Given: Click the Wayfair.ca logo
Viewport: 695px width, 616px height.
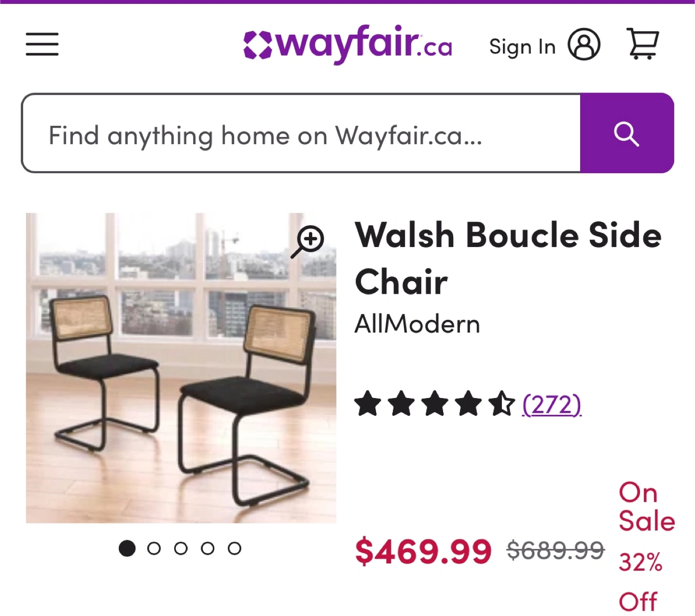Looking at the screenshot, I should pos(347,44).
